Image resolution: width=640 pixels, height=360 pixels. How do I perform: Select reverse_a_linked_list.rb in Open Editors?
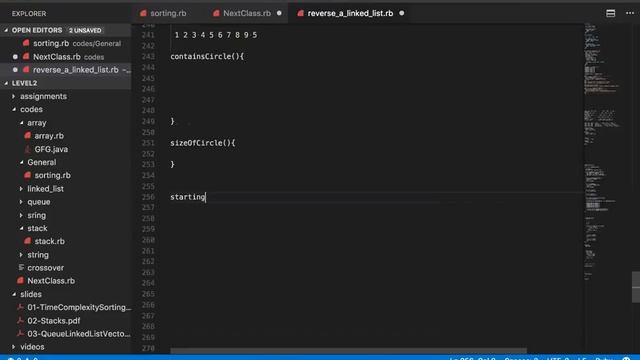[x=65, y=70]
